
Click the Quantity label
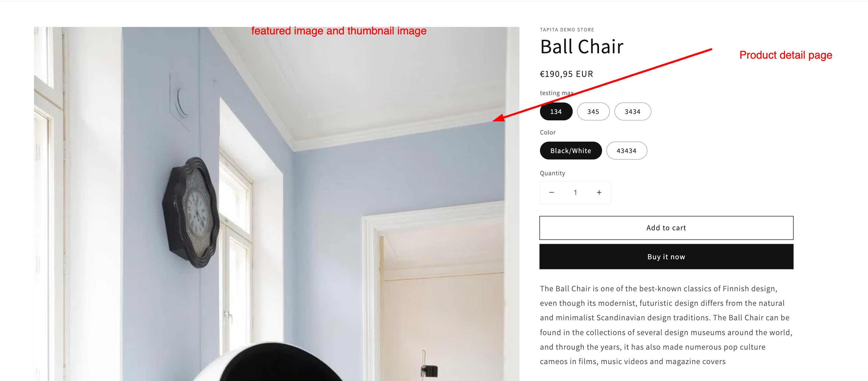552,173
